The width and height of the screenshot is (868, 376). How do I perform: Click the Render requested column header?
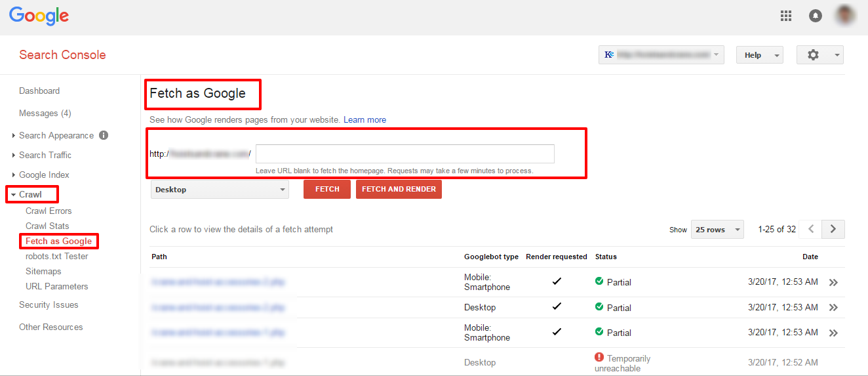click(557, 257)
